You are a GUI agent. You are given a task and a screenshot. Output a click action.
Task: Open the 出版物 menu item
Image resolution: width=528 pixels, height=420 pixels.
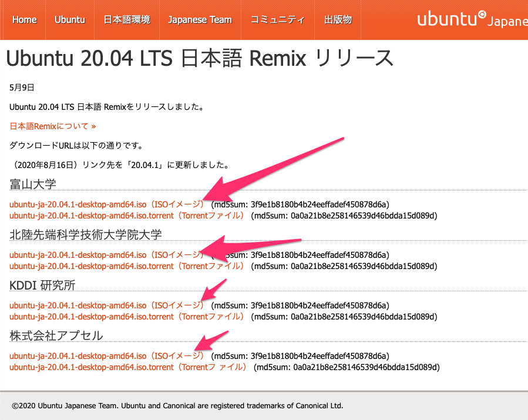point(338,19)
